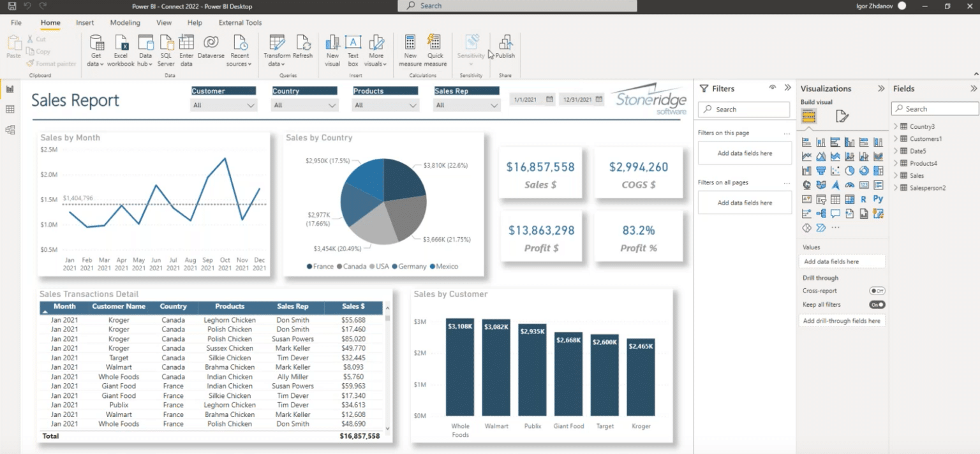Open Model view from the sidebar

coord(8,129)
